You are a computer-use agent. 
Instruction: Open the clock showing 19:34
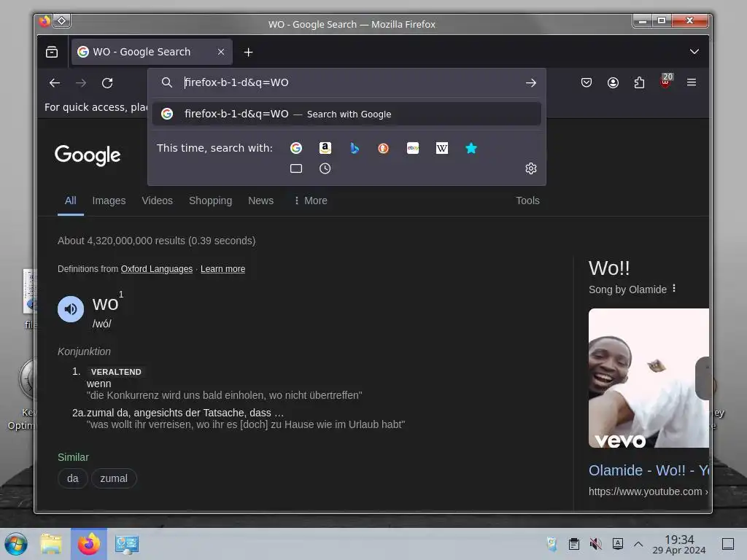[x=679, y=544]
